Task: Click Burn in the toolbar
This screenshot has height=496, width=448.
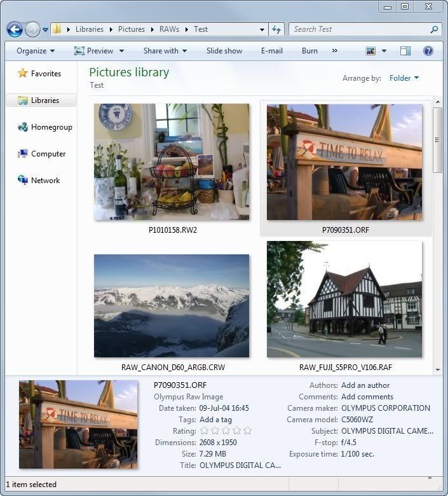Action: [309, 51]
